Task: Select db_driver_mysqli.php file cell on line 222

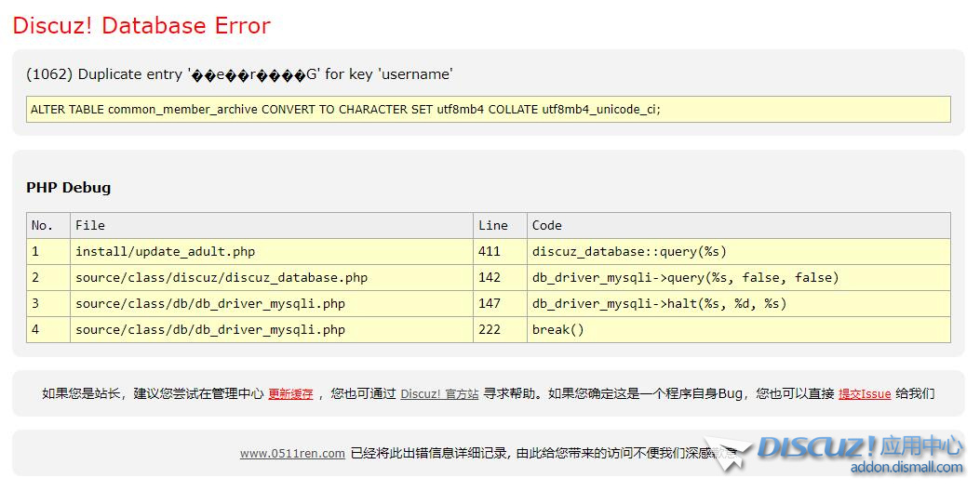Action: click(x=272, y=330)
